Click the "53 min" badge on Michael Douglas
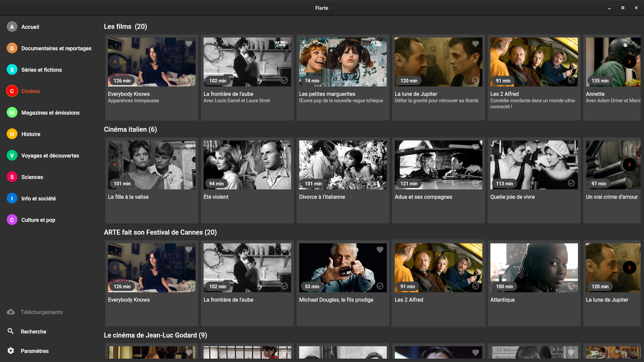Viewport: 644px width, 362px height. [x=312, y=287]
